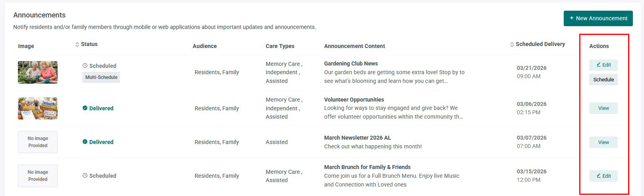Open the Gardening Club News thumbnail image
The image size is (644, 196).
(x=38, y=72)
